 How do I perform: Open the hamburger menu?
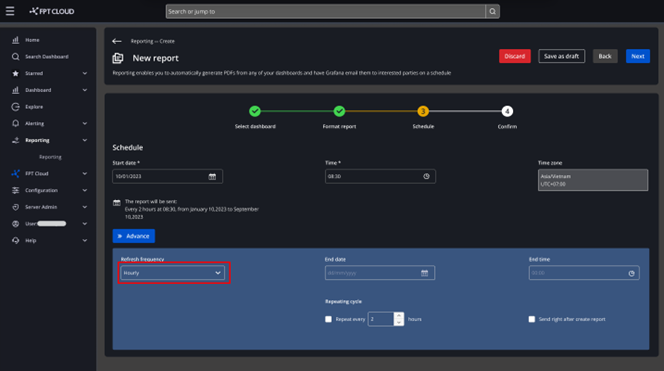pos(10,11)
